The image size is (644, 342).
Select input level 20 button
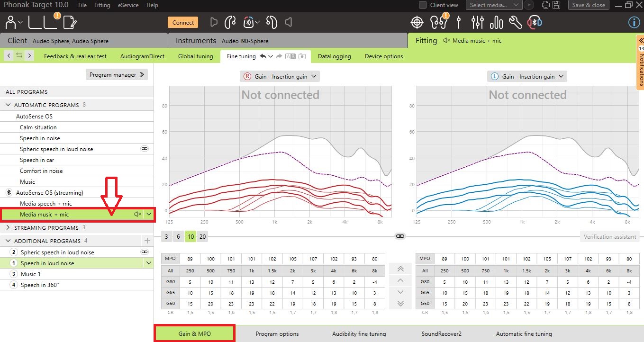[202, 237]
